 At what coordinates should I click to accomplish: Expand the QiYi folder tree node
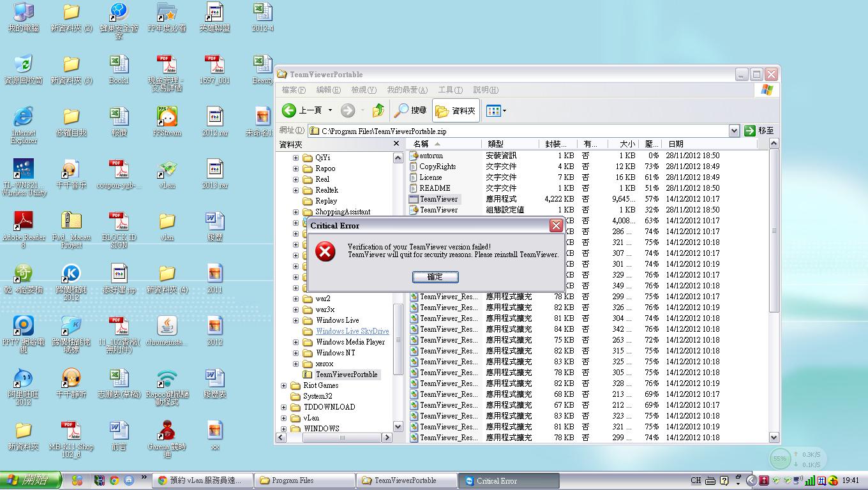click(x=296, y=158)
